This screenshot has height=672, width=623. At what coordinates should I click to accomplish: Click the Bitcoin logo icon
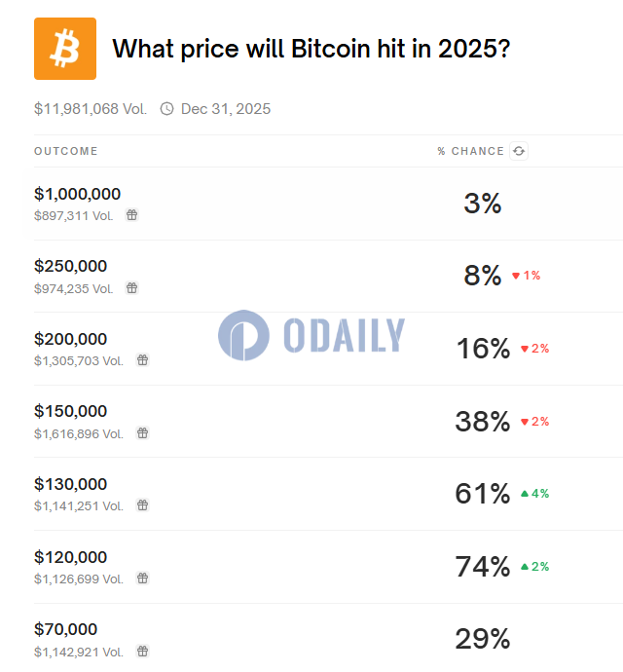[x=65, y=49]
